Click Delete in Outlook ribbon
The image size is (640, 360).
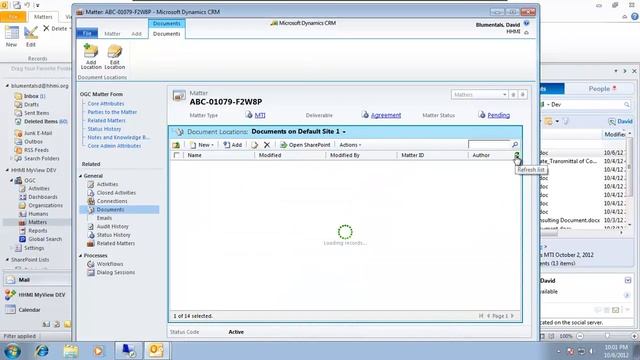pos(55,29)
